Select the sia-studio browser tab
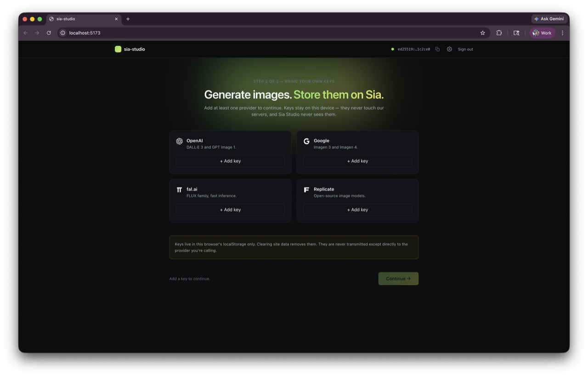The image size is (588, 377). coord(84,19)
